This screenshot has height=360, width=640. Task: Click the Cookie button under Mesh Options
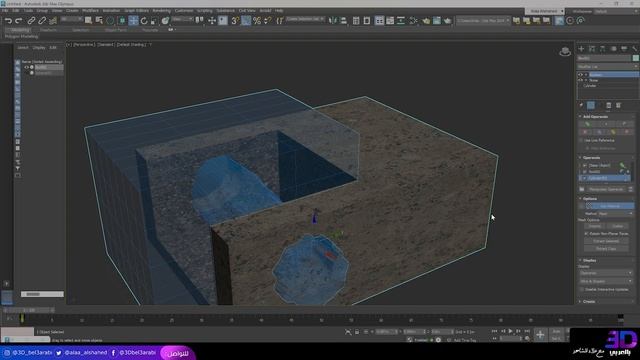pos(618,226)
